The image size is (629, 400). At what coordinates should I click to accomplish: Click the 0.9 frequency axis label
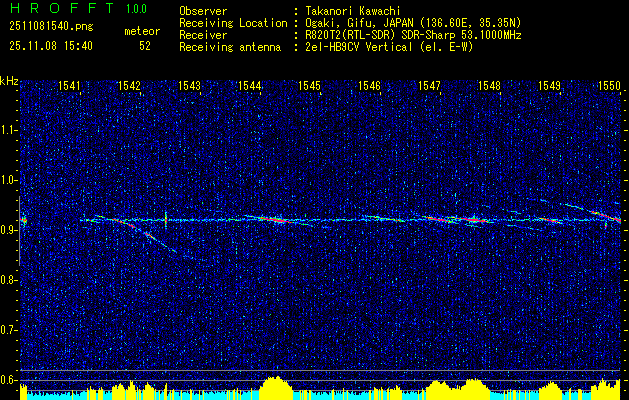9,230
